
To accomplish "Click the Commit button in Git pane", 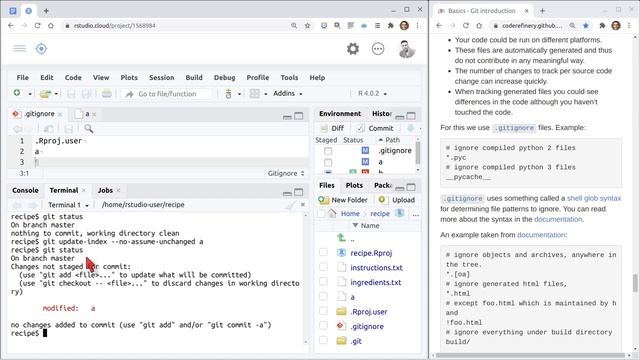I will (376, 128).
